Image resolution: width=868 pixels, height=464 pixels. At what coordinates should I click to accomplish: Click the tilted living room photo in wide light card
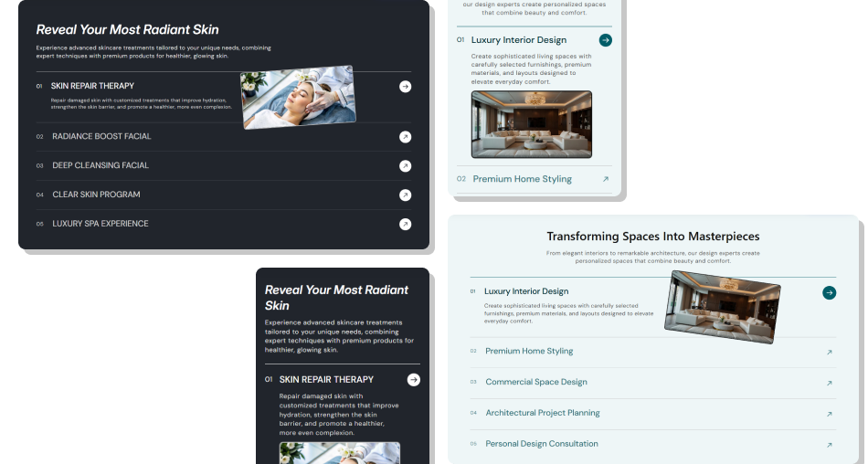tap(723, 307)
